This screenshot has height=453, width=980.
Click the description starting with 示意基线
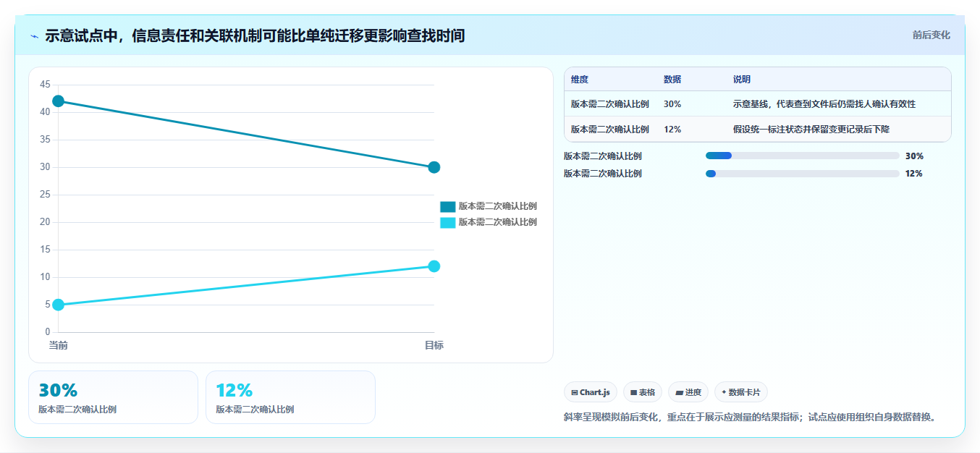pos(824,104)
